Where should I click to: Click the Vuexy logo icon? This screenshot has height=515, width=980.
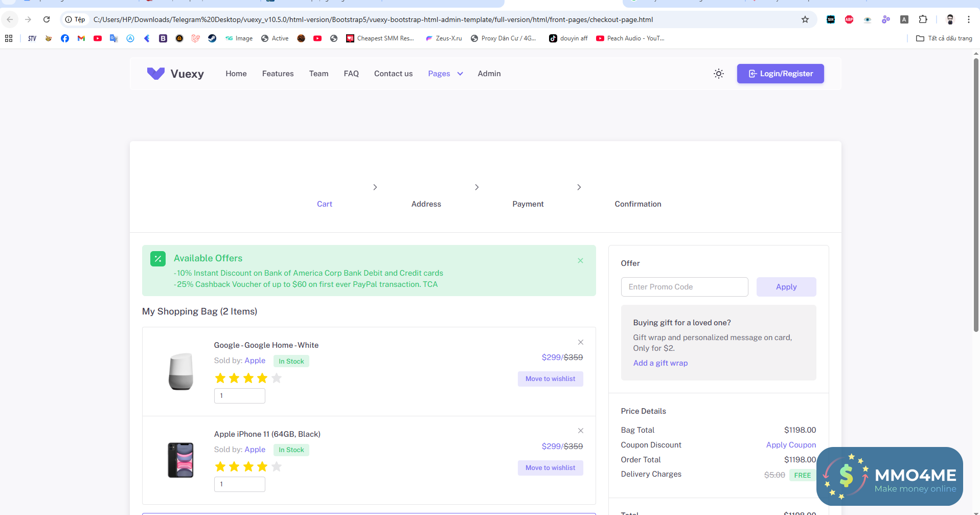click(155, 74)
